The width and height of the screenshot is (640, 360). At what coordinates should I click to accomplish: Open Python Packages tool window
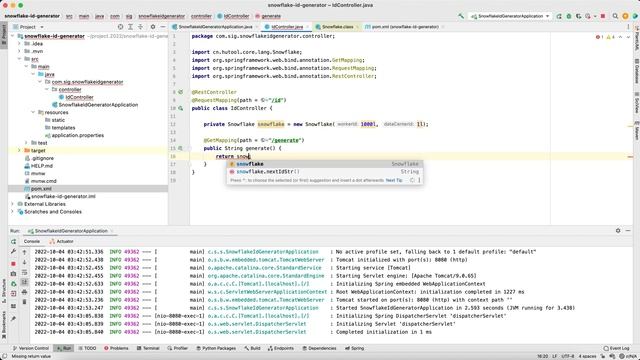tap(216, 348)
